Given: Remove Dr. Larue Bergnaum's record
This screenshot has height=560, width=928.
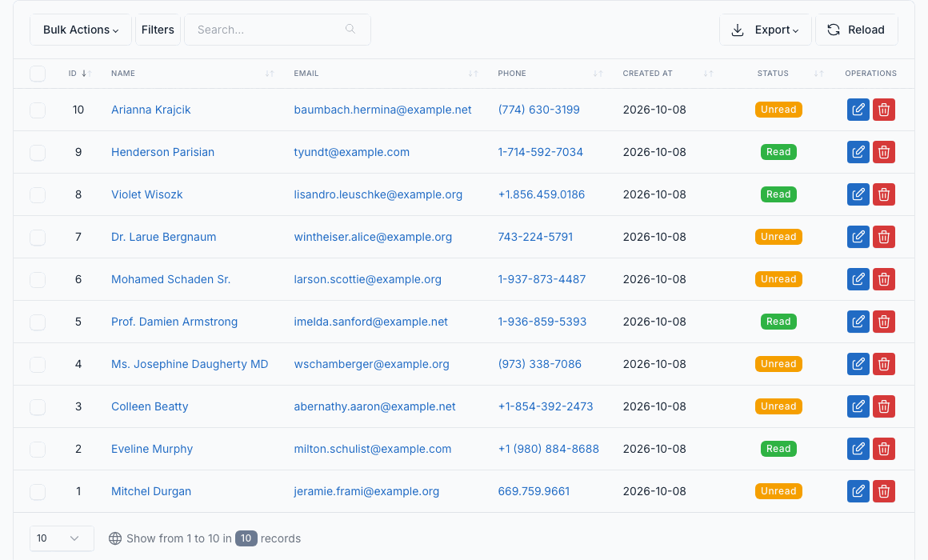Looking at the screenshot, I should click(x=884, y=237).
